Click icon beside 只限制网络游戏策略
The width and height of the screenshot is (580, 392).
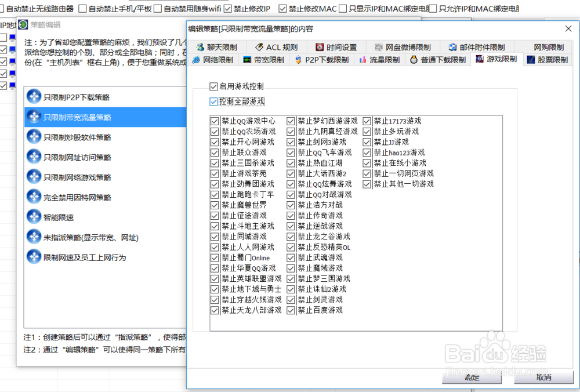[x=34, y=177]
